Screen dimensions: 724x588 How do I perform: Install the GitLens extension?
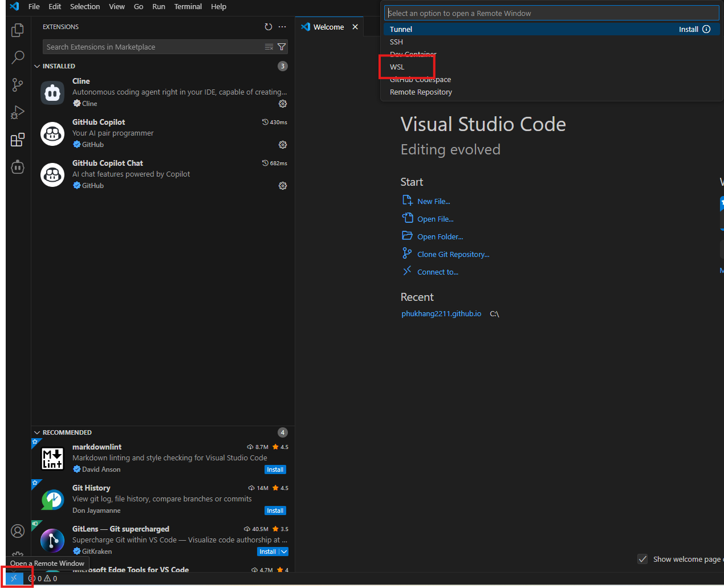tap(267, 552)
